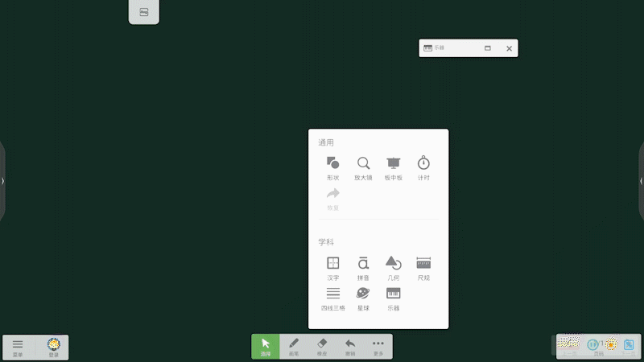This screenshot has width=644, height=362.
Task: Start the 计时 timer tool
Action: 423,167
